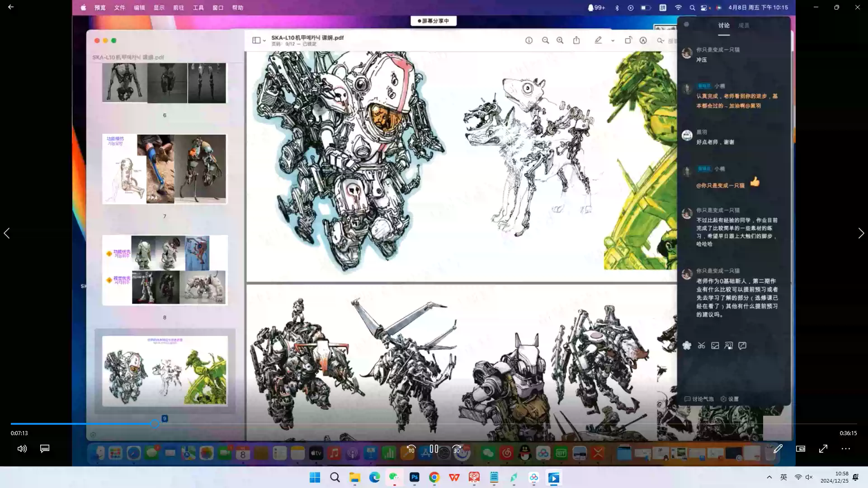The width and height of the screenshot is (868, 488).
Task: Launch Google Chrome from the taskbar
Action: coord(434,478)
